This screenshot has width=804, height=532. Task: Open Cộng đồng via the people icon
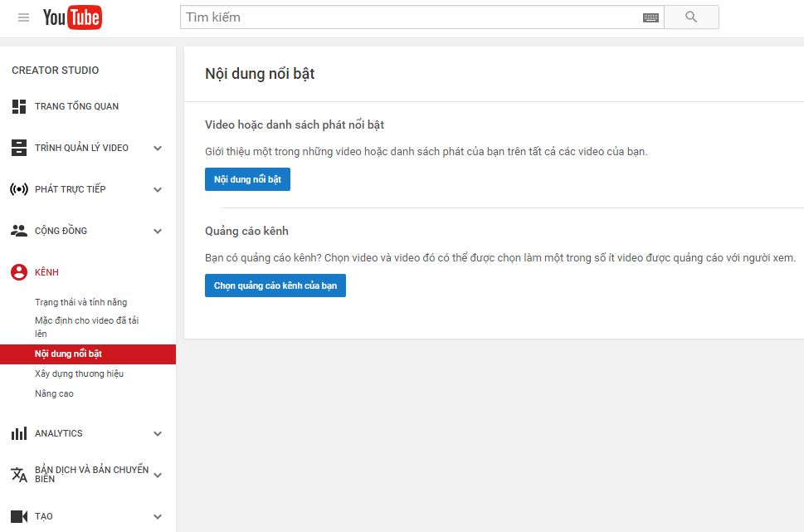pyautogui.click(x=18, y=230)
